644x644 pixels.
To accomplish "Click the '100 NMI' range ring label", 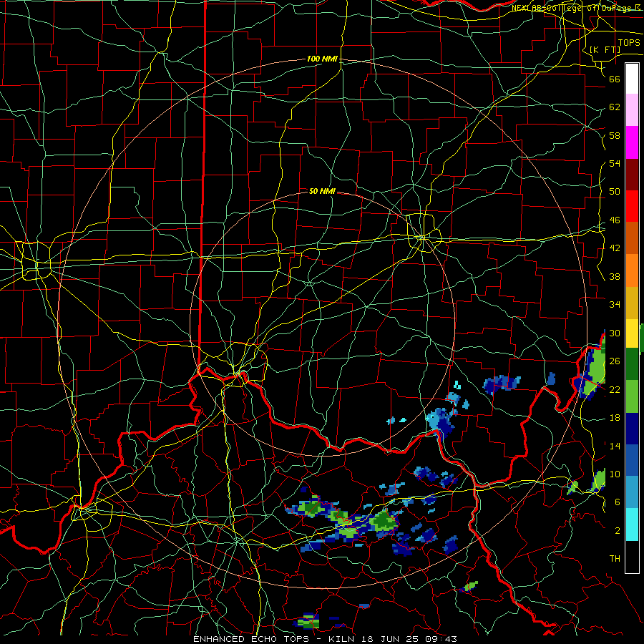I will [322, 59].
